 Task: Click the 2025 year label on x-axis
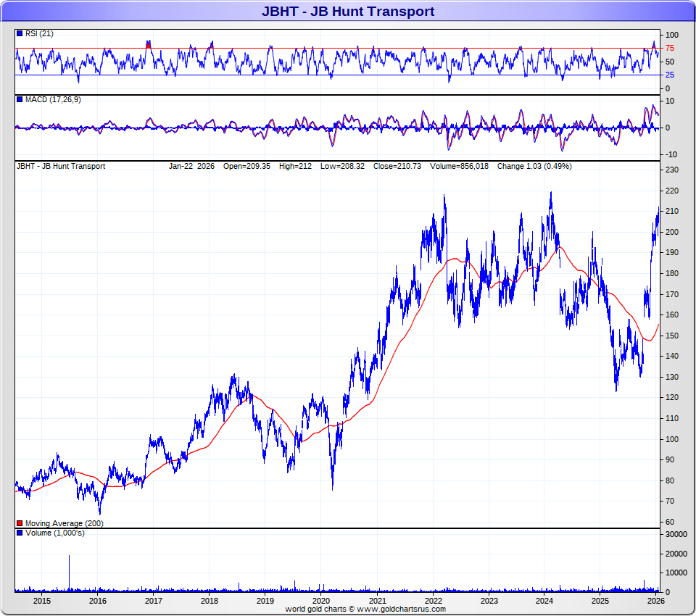pyautogui.click(x=600, y=601)
